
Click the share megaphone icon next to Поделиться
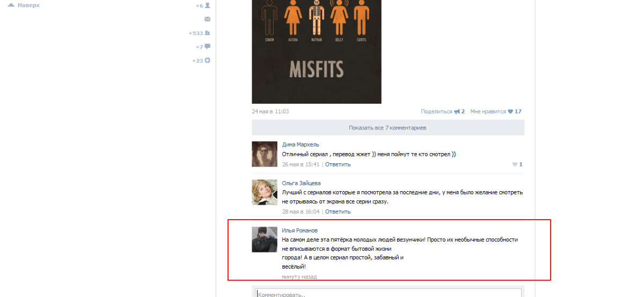pos(457,112)
